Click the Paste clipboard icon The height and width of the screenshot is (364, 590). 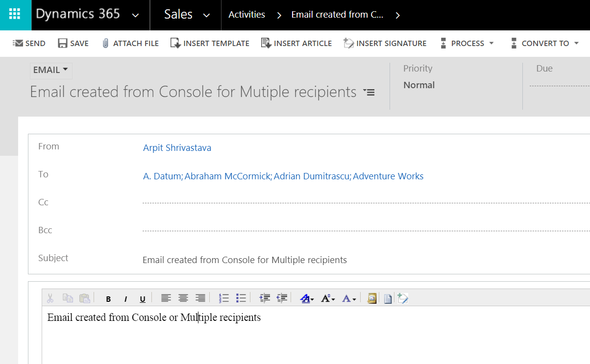tap(85, 298)
